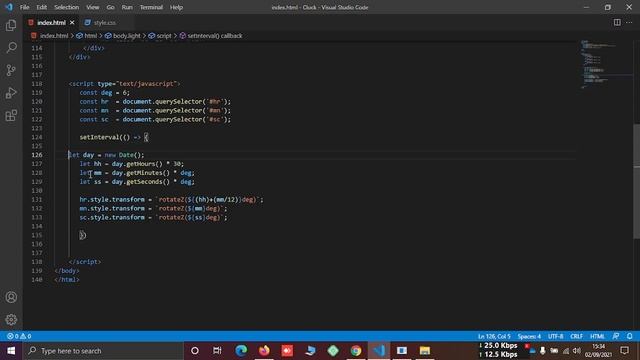Open the File menu
The image size is (640, 360).
point(24,7)
